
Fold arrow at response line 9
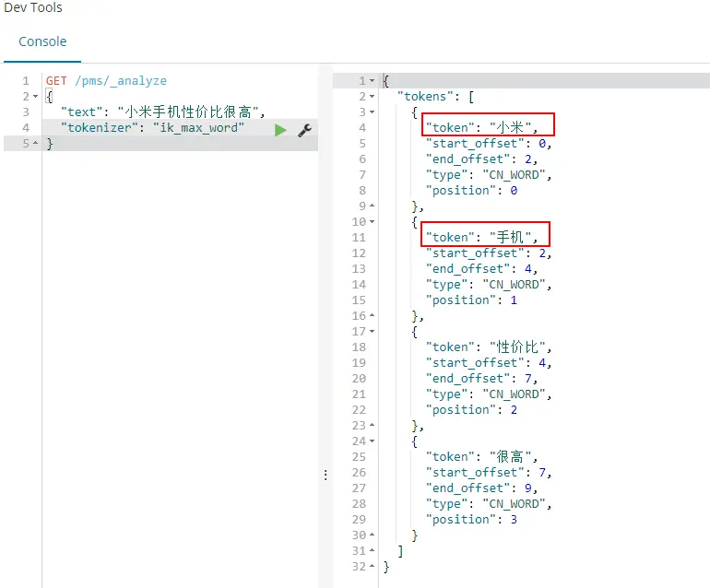tap(373, 206)
